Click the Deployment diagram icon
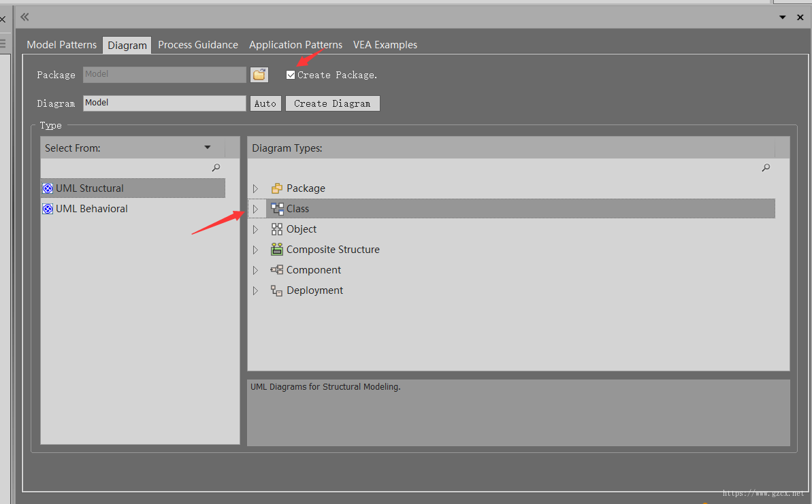This screenshot has height=504, width=812. tap(276, 290)
